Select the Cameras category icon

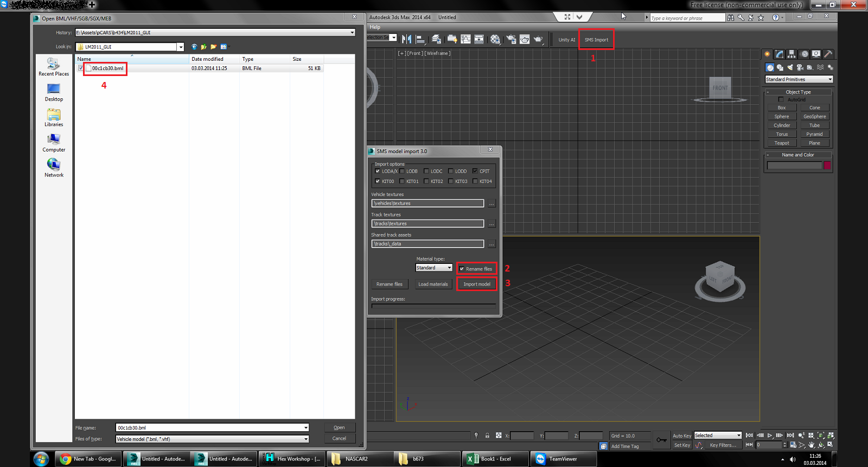(800, 68)
